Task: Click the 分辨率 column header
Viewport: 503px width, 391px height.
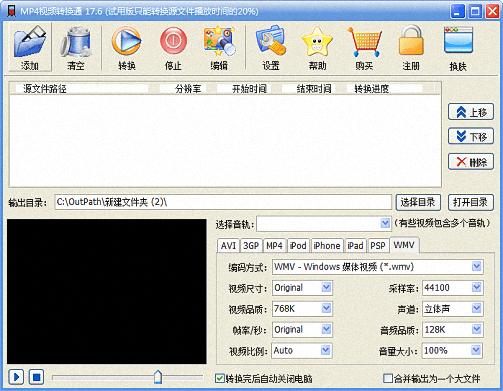Action: pos(183,89)
